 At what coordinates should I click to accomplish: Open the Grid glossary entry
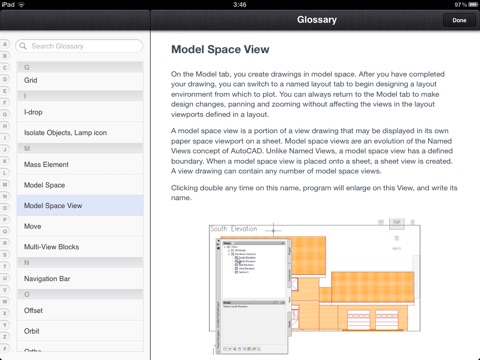coord(80,80)
